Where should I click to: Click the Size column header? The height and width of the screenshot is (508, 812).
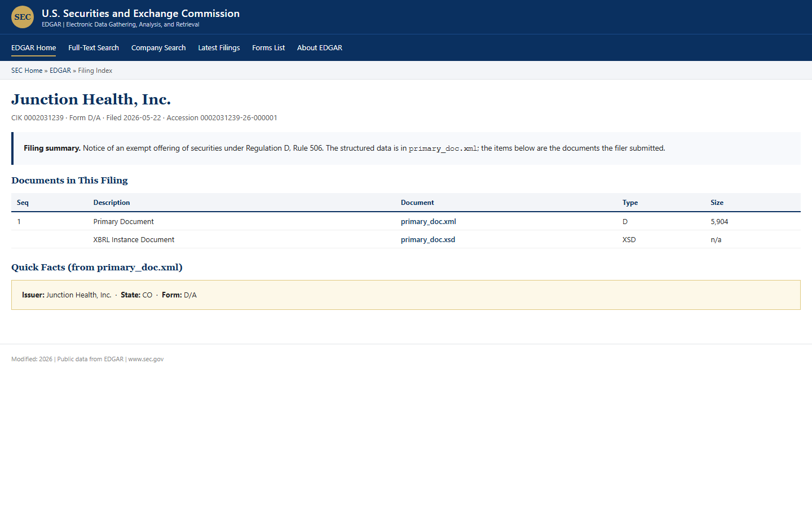click(717, 203)
